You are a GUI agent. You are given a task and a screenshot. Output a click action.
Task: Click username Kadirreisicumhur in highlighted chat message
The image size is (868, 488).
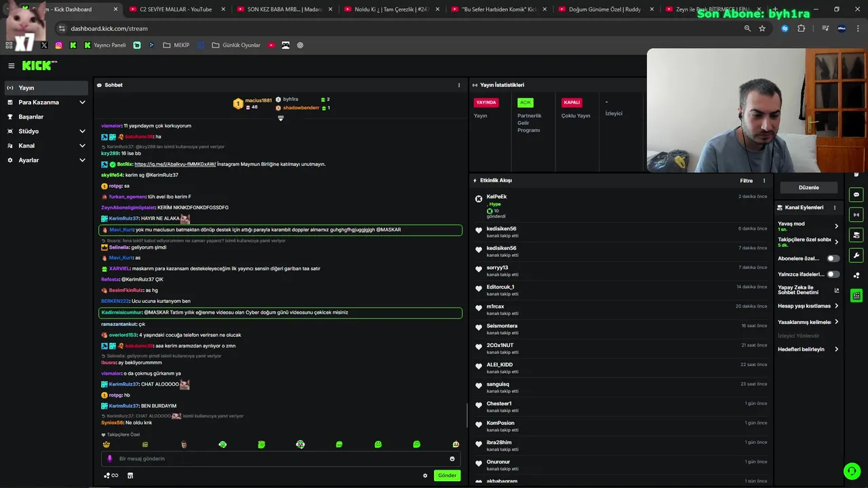pyautogui.click(x=121, y=312)
